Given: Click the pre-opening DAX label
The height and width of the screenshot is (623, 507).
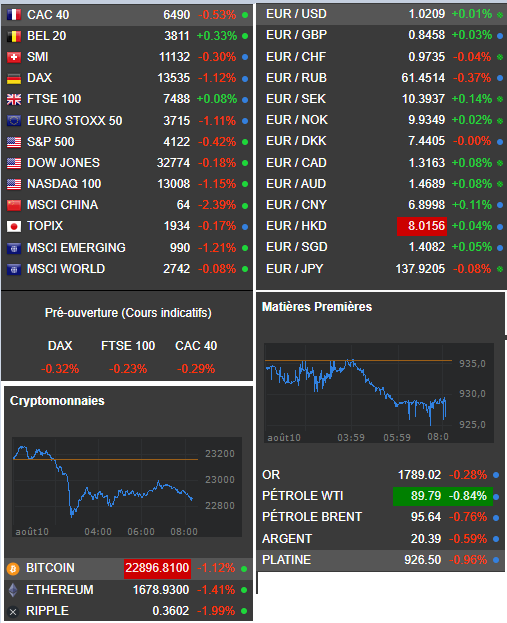Looking at the screenshot, I should (60, 346).
